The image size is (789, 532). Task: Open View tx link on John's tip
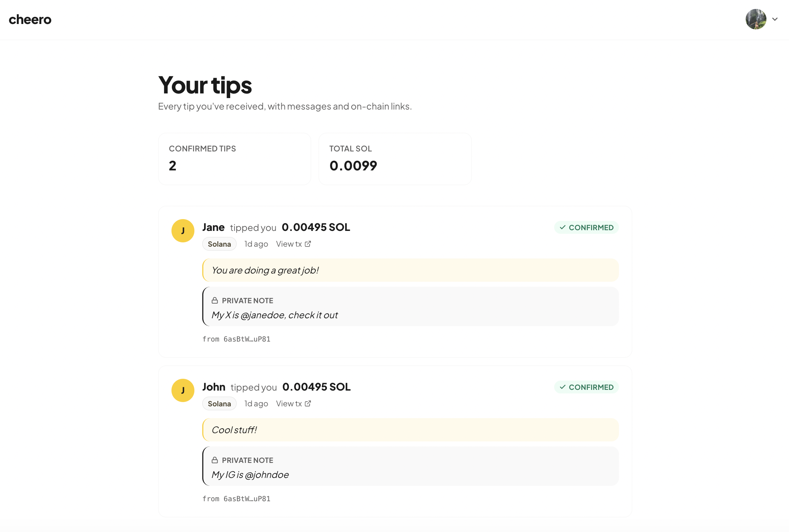coord(294,403)
